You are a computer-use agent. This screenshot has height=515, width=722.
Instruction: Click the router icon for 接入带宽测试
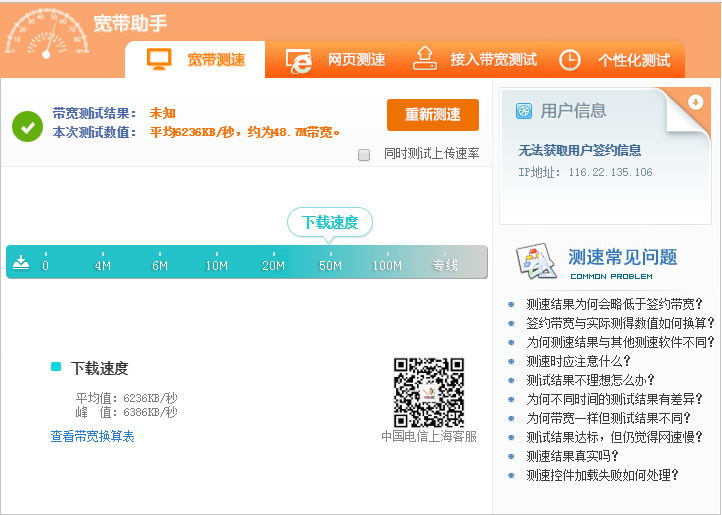click(x=425, y=58)
